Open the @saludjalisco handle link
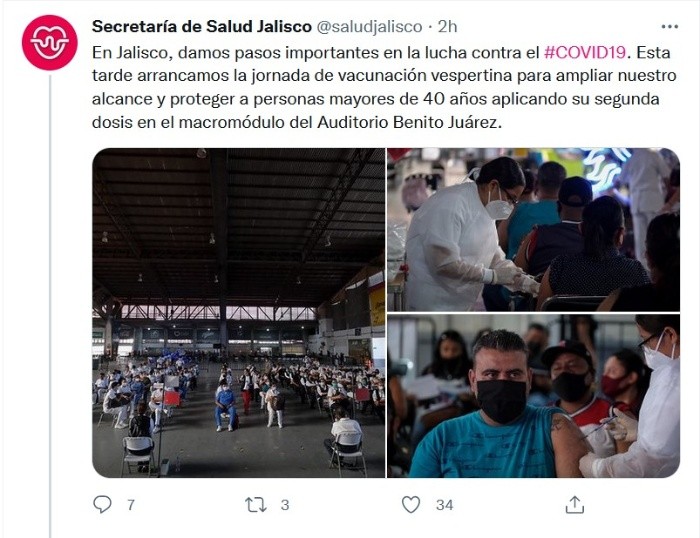700x538 pixels. (369, 27)
